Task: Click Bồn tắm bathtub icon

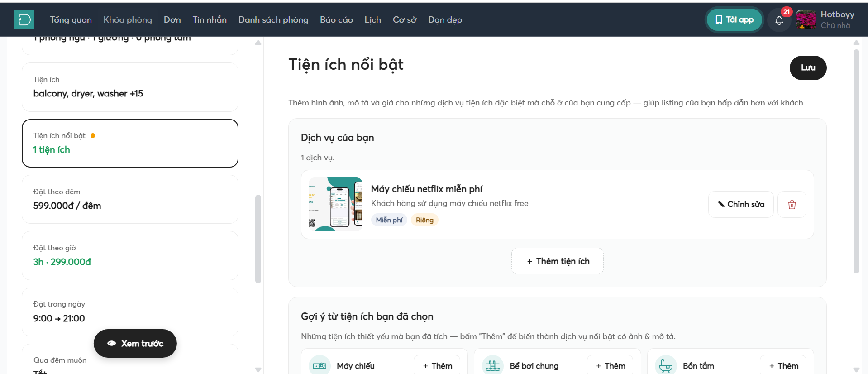Action: tap(666, 365)
